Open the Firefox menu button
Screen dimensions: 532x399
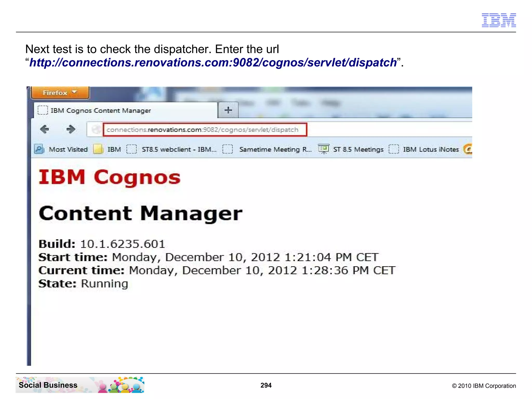pyautogui.click(x=60, y=93)
